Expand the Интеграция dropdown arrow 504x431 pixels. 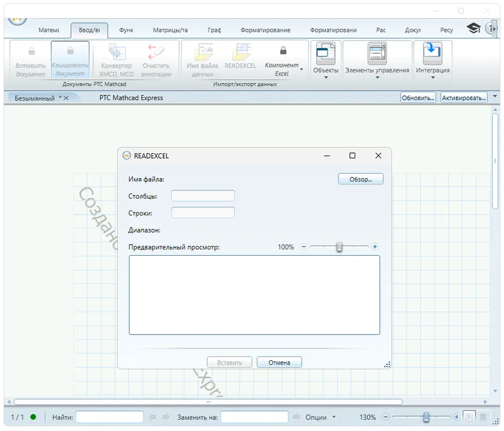[433, 78]
